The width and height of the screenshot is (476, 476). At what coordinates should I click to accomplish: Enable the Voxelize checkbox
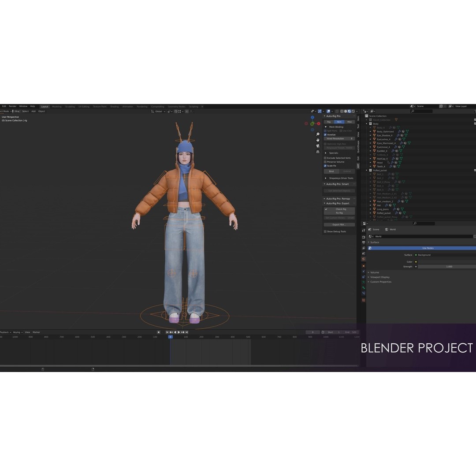pos(325,134)
